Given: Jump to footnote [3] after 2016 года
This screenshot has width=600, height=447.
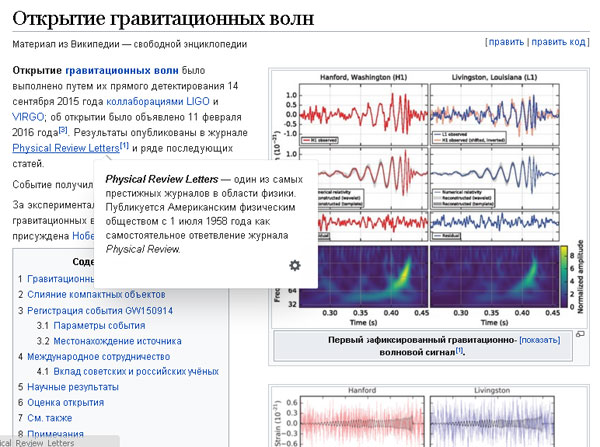Looking at the screenshot, I should [63, 130].
